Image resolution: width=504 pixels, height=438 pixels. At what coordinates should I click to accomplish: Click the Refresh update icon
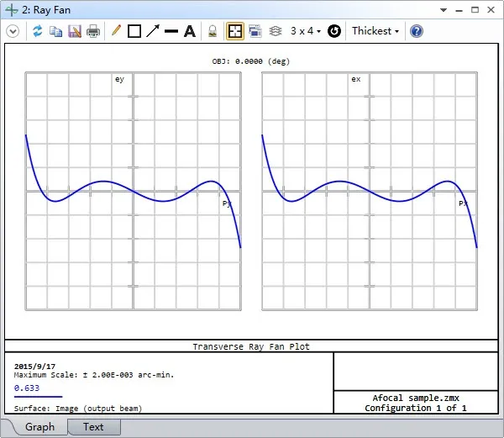pyautogui.click(x=38, y=31)
